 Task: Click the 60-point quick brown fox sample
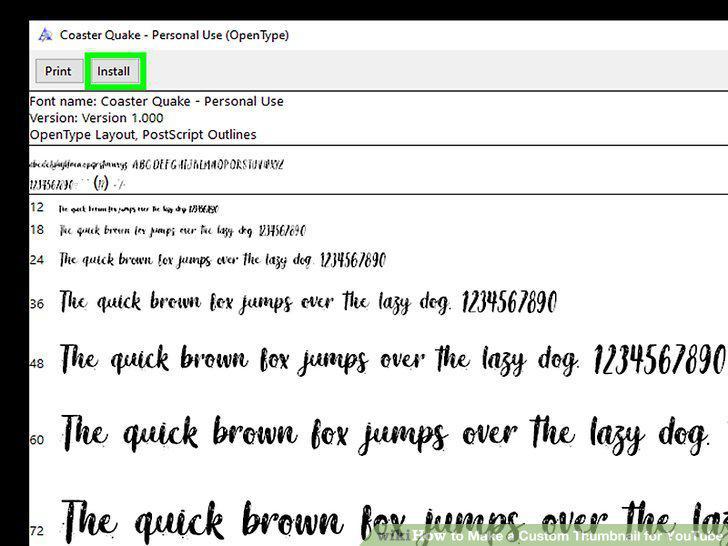(x=385, y=435)
